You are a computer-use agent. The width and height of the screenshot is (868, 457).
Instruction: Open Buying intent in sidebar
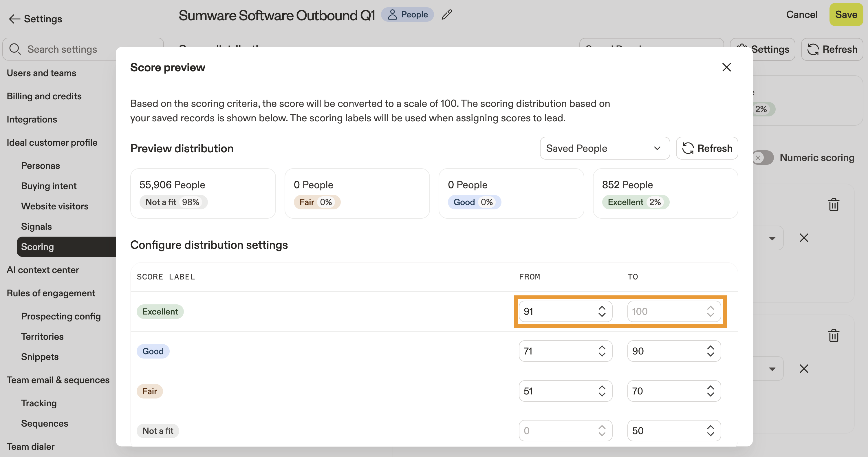coord(49,186)
